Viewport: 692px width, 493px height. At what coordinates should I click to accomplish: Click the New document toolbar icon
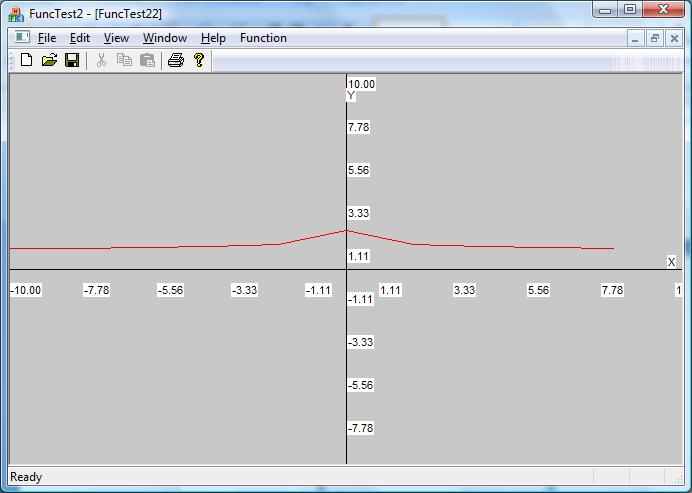27,60
